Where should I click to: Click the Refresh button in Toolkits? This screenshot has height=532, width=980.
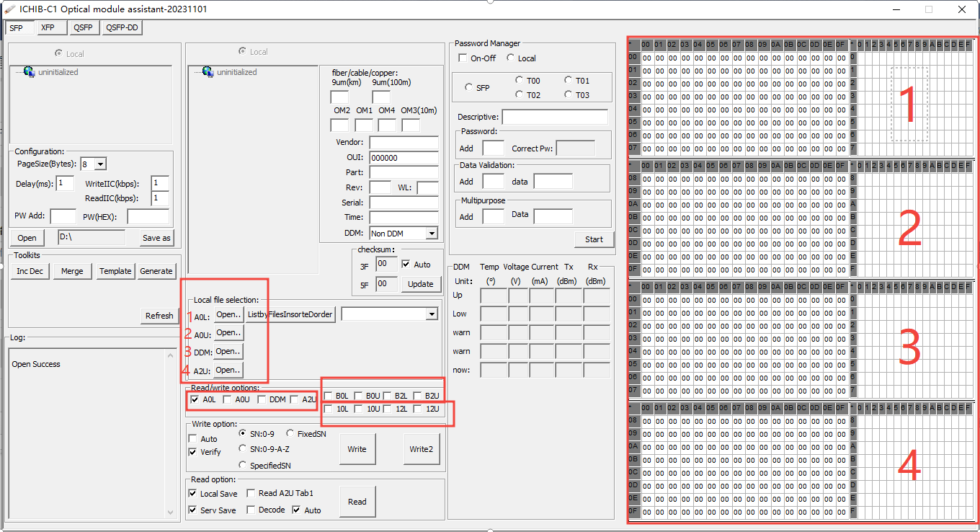[159, 316]
